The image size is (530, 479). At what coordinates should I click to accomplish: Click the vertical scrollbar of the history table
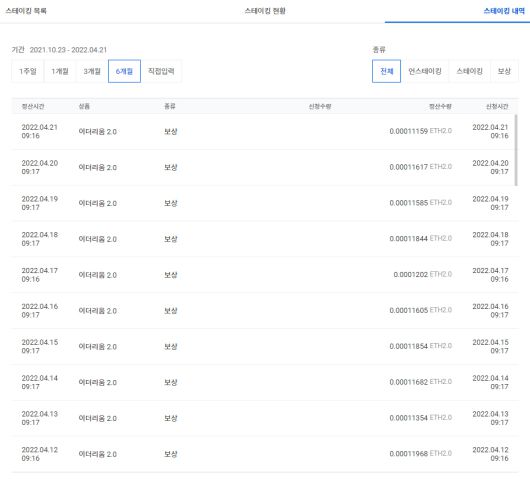(516, 150)
